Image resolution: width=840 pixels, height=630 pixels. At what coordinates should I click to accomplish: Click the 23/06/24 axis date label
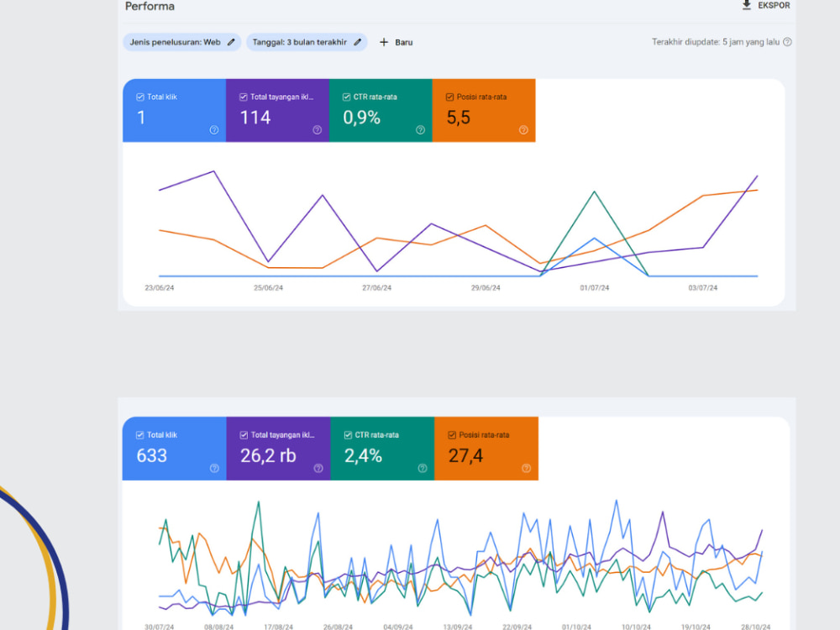(x=159, y=287)
